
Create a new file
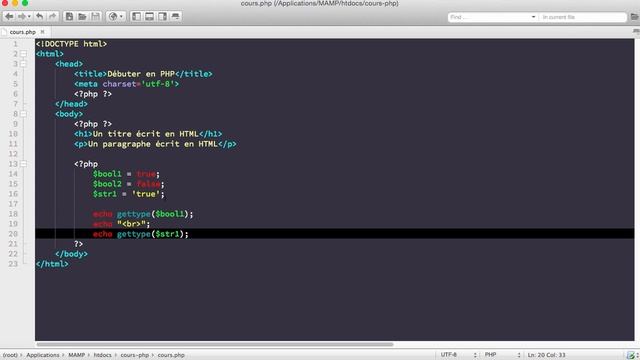(69, 16)
